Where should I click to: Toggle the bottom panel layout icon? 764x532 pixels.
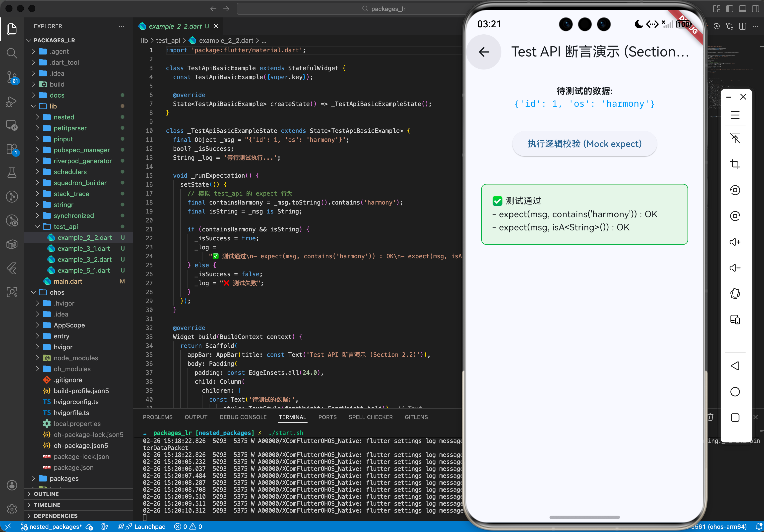742,9
